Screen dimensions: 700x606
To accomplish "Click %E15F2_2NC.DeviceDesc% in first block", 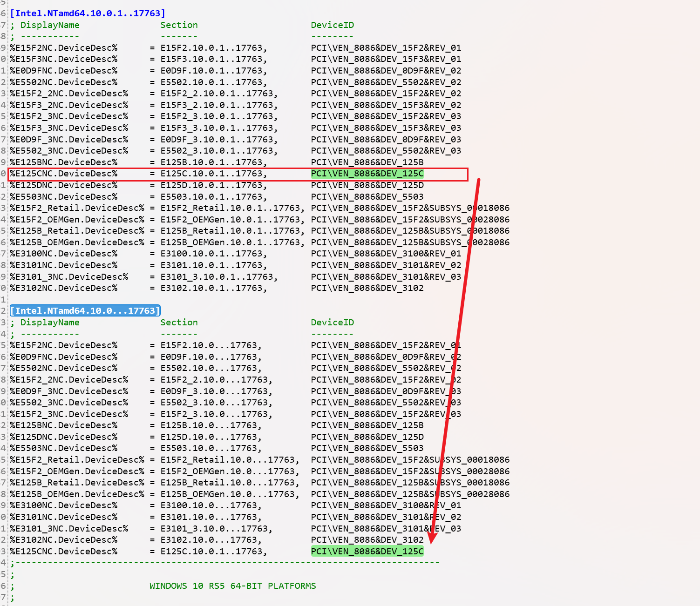I will pos(69,94).
